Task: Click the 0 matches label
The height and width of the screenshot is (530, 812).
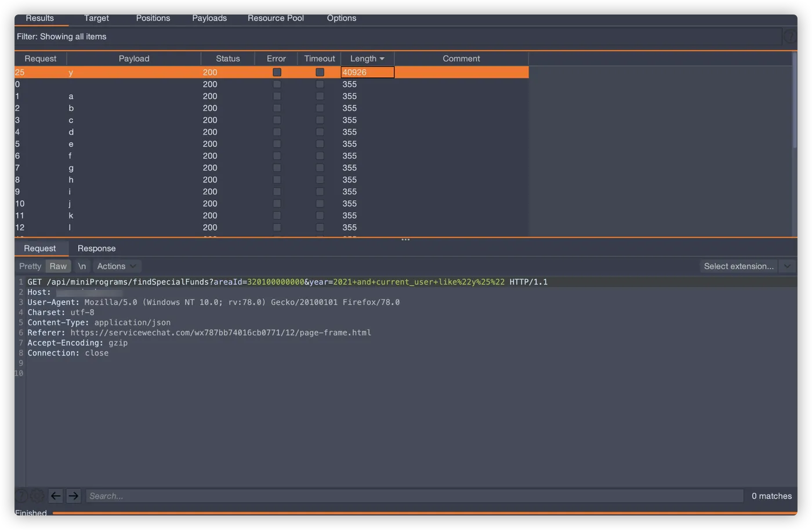Action: click(771, 496)
